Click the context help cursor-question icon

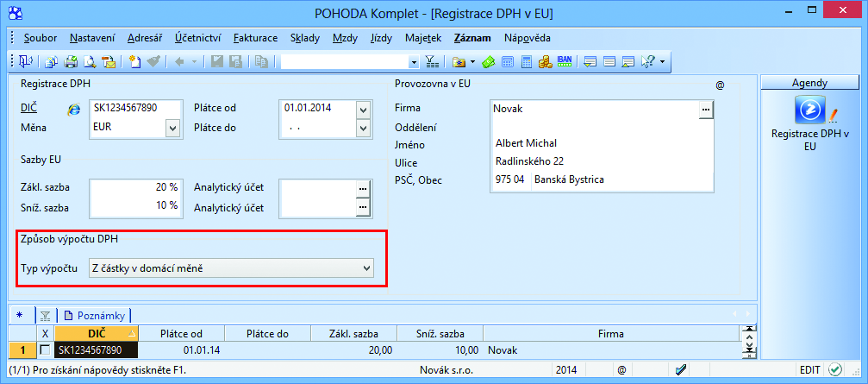pyautogui.click(x=647, y=61)
